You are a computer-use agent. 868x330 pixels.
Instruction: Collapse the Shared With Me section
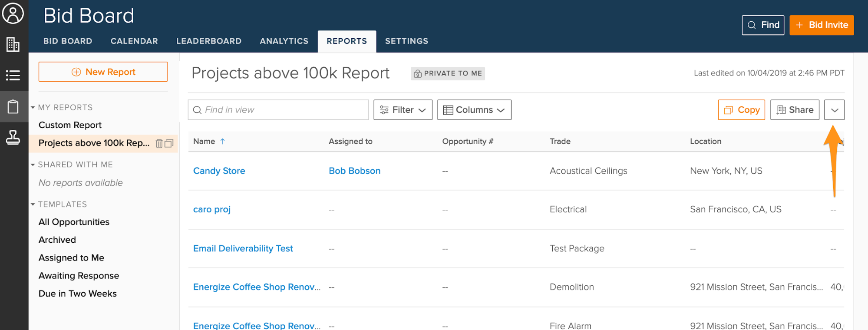[33, 165]
